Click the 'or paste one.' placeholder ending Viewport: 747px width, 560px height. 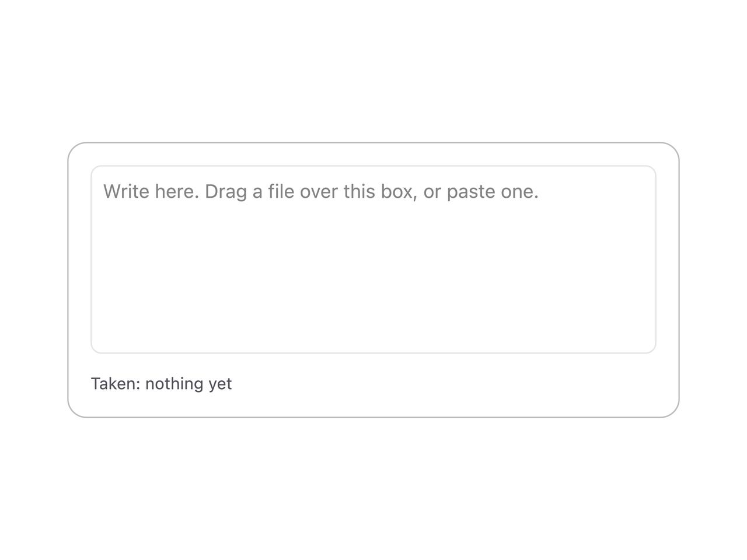tap(481, 191)
